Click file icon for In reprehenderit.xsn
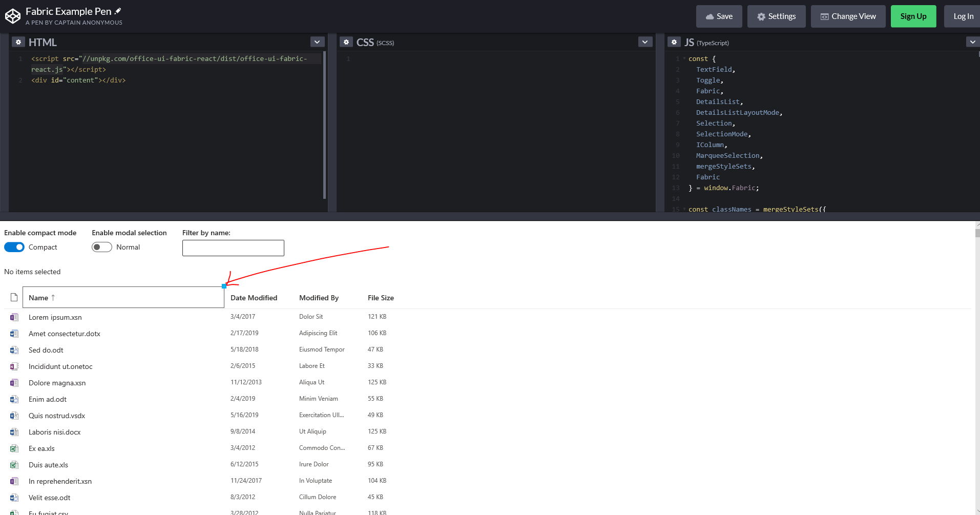The image size is (980, 515). tap(14, 481)
